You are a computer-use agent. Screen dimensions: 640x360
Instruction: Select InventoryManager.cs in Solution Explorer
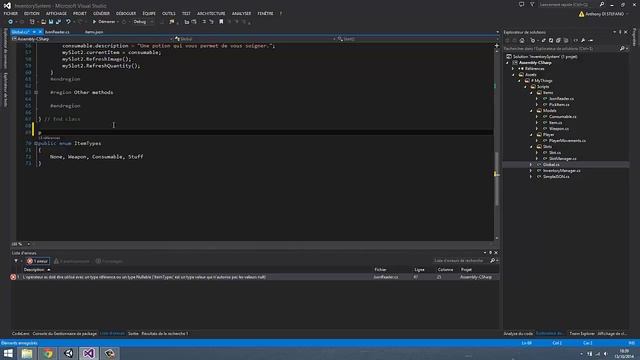(x=562, y=171)
